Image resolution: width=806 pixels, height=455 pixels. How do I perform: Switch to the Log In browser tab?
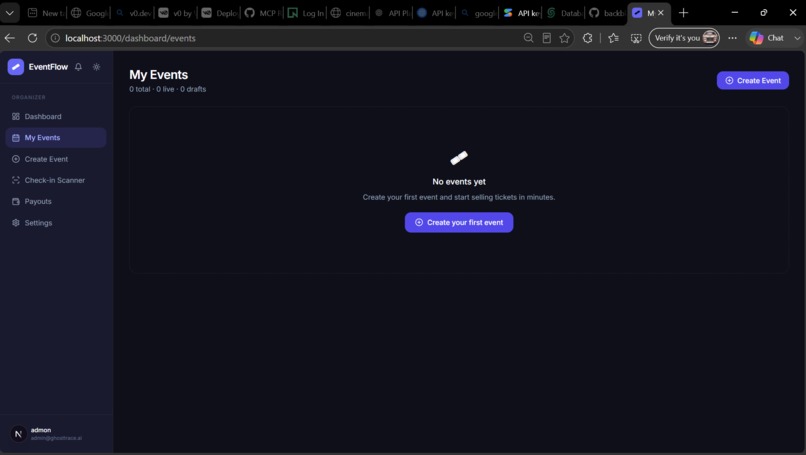click(x=305, y=13)
